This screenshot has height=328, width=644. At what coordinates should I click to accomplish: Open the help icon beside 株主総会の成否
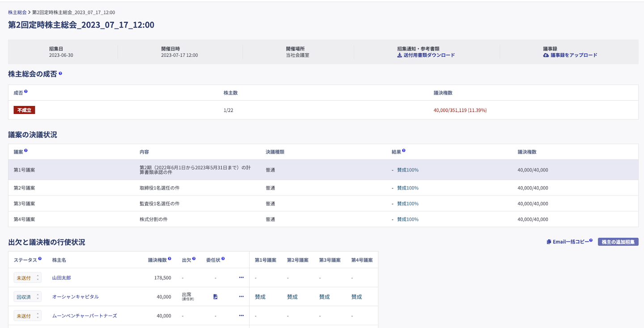tap(60, 73)
